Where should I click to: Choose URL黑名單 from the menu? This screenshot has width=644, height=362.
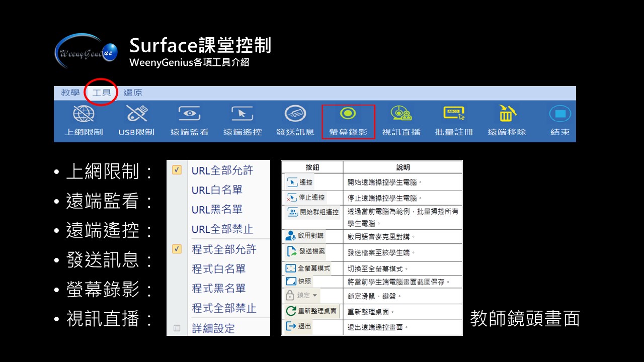coord(217,210)
